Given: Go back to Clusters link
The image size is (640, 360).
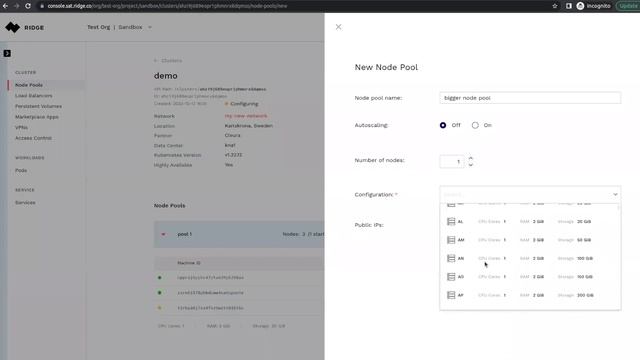Looking at the screenshot, I should [x=171, y=60].
